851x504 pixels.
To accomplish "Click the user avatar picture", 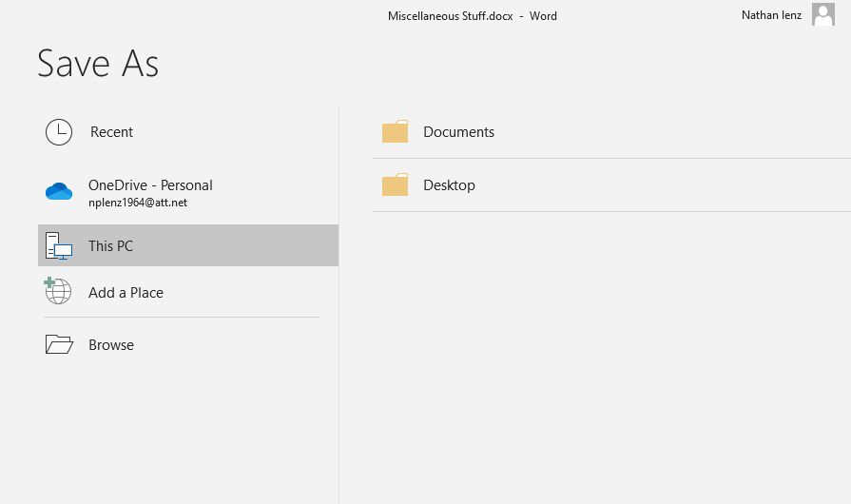I will [x=822, y=14].
